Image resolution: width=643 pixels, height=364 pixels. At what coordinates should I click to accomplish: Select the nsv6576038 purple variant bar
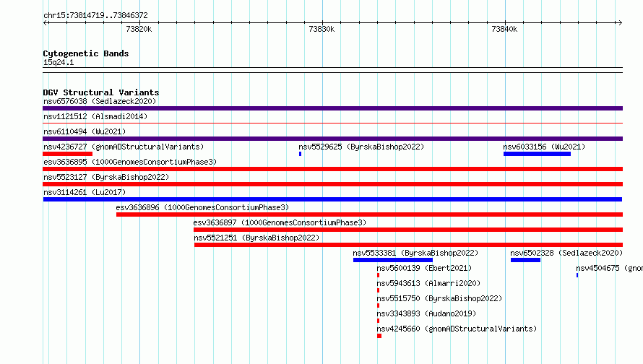pos(332,108)
